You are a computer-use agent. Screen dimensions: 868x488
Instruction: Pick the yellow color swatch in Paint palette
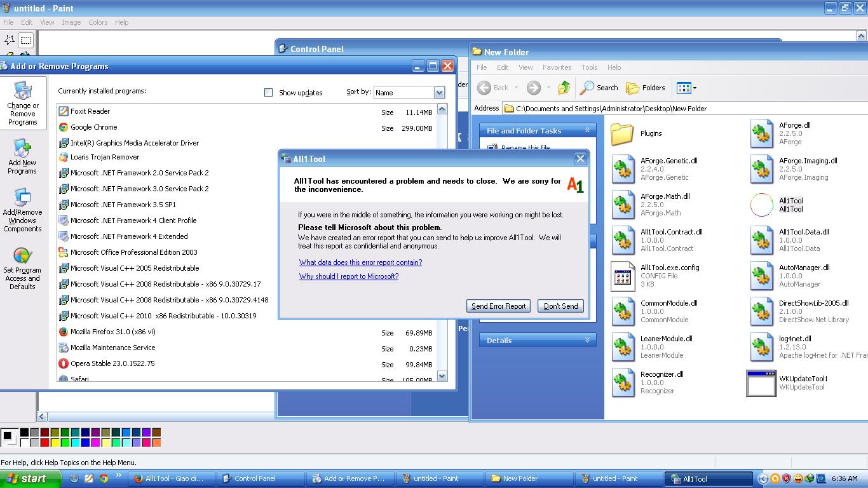55,443
